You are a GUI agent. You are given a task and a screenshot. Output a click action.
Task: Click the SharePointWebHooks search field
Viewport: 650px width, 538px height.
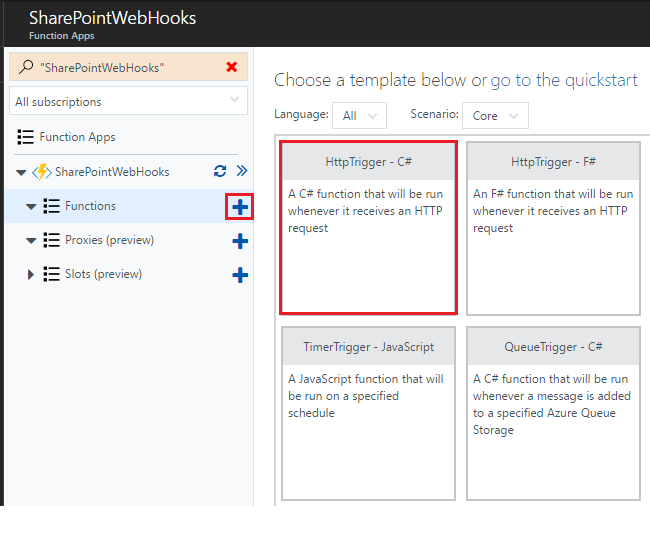pos(129,67)
